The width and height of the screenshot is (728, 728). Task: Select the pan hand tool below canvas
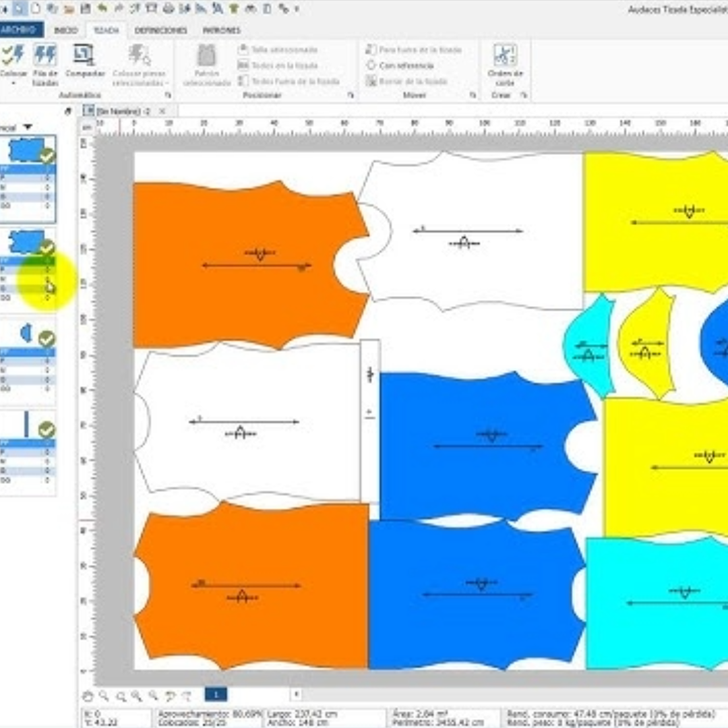coord(88,695)
